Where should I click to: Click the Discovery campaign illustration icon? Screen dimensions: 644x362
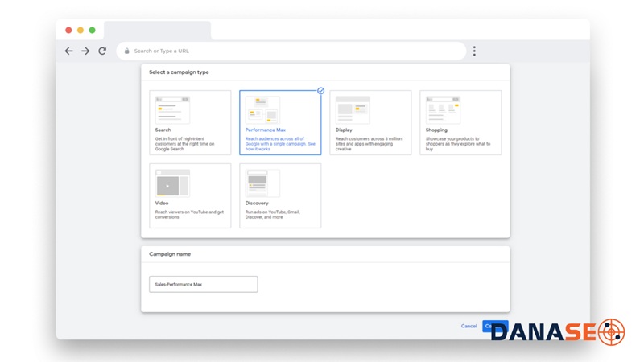coord(262,183)
